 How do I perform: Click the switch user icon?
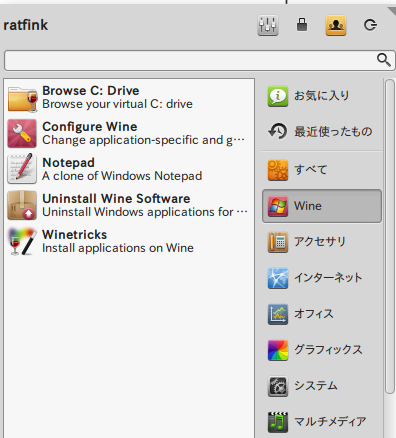click(336, 25)
